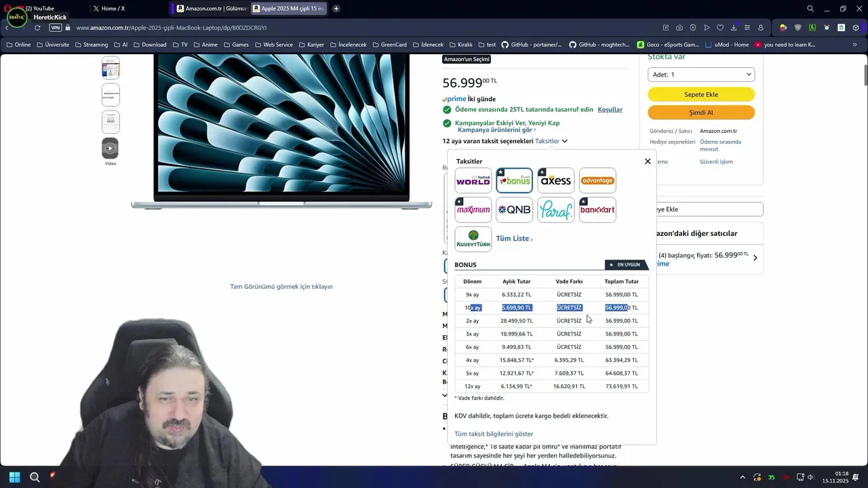The image size is (868, 488).
Task: Open Kampanya ürünlerini gör link
Action: [x=496, y=129]
